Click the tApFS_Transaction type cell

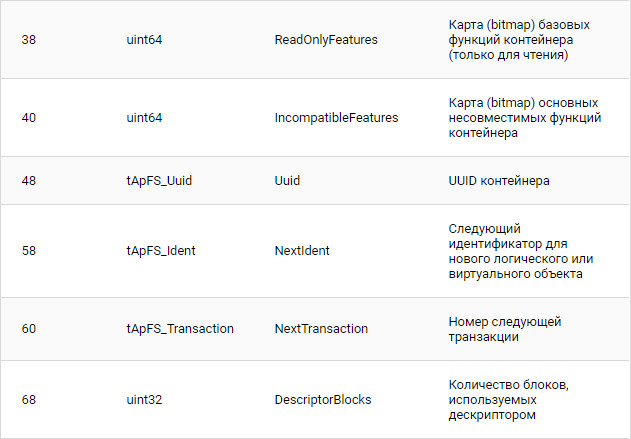pos(180,328)
